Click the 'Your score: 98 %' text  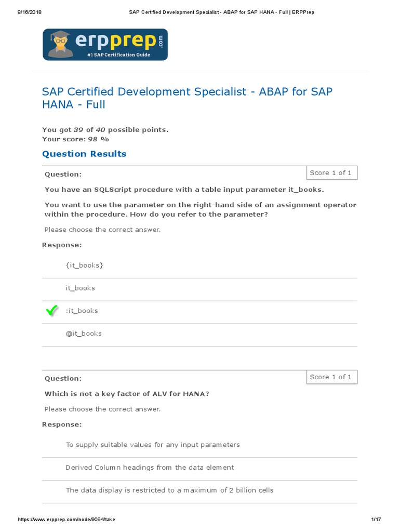(x=75, y=139)
